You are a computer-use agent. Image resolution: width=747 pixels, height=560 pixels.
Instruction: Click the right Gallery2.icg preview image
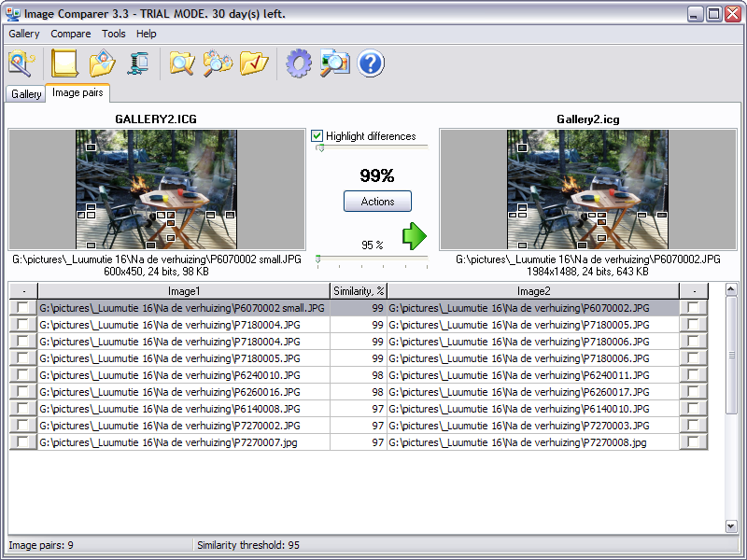pos(587,189)
